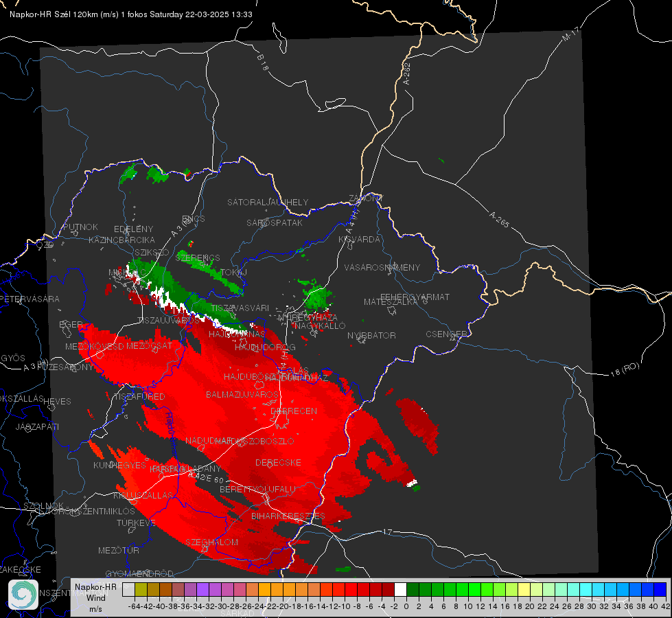Click the KISUJSZALLAS label
This screenshot has width=672, height=618.
click(143, 496)
